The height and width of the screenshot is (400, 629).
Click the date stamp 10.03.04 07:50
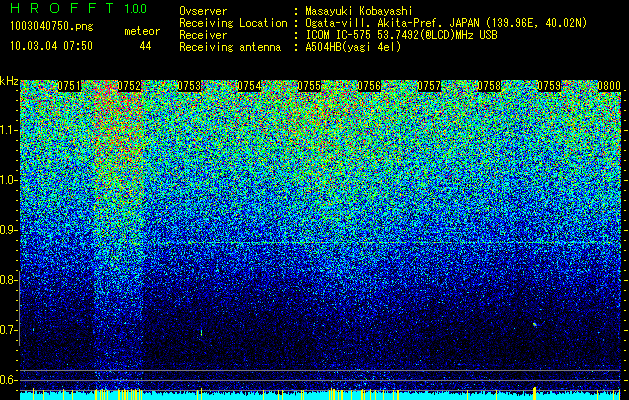(51, 46)
